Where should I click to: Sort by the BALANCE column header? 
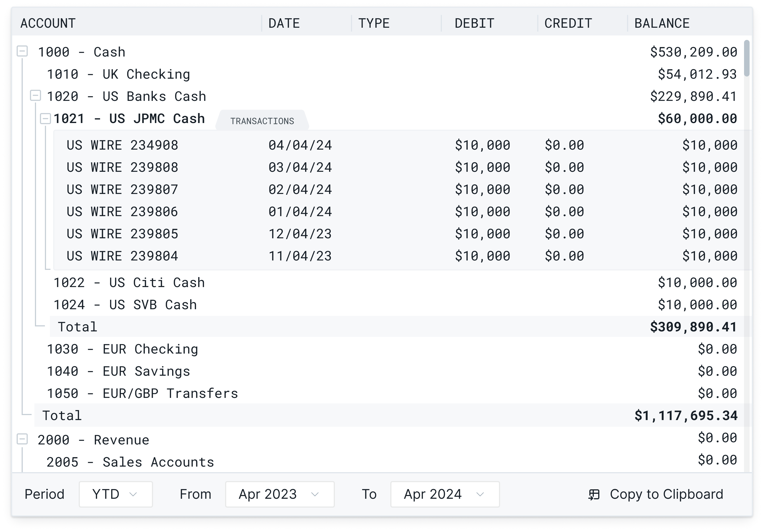tap(662, 23)
